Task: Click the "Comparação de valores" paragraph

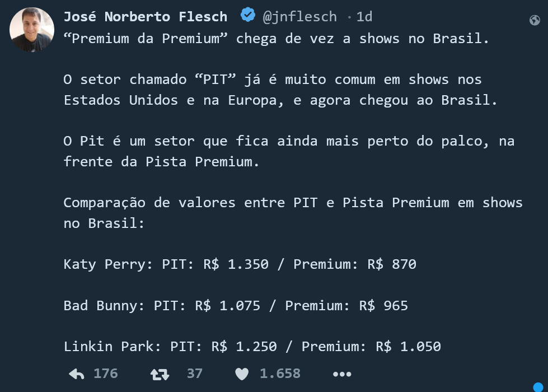Action: click(293, 213)
